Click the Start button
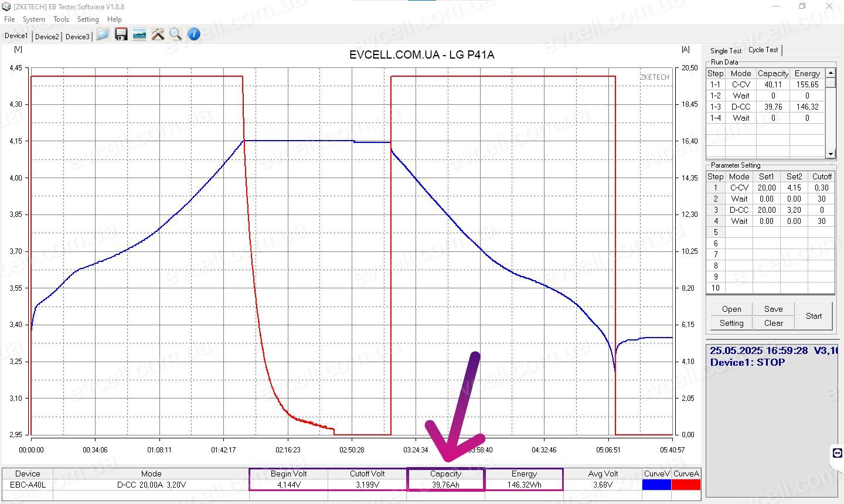Screen dimensions: 844x504 coord(814,316)
